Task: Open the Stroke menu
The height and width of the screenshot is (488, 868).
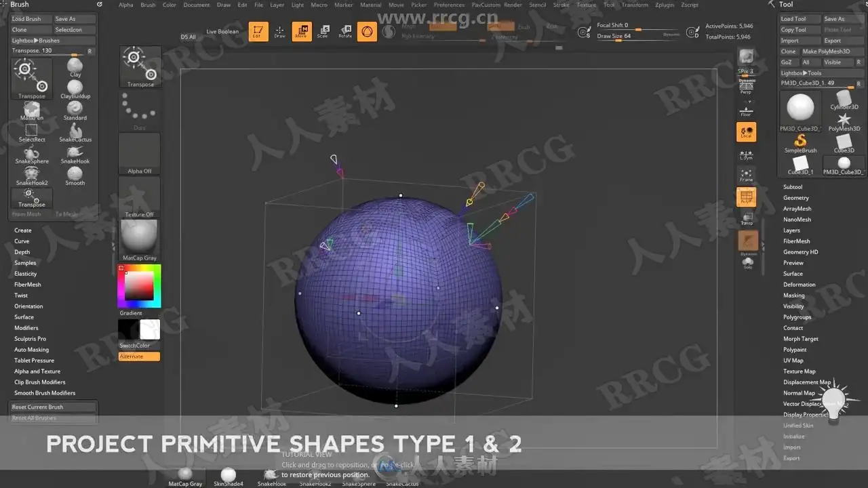Action: (x=561, y=5)
